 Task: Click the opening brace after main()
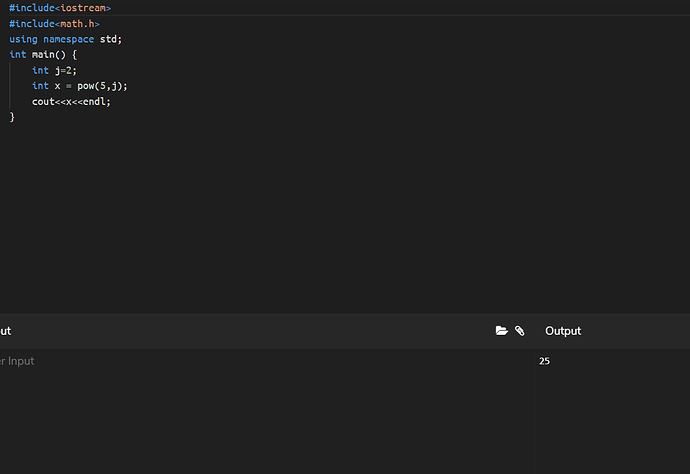[74, 54]
